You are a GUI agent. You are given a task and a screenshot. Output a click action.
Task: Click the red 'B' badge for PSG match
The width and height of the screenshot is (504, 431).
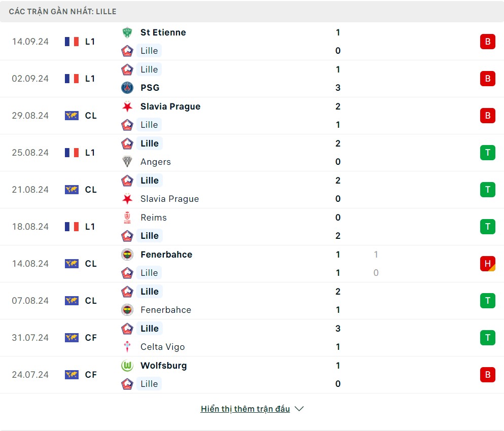(x=487, y=79)
